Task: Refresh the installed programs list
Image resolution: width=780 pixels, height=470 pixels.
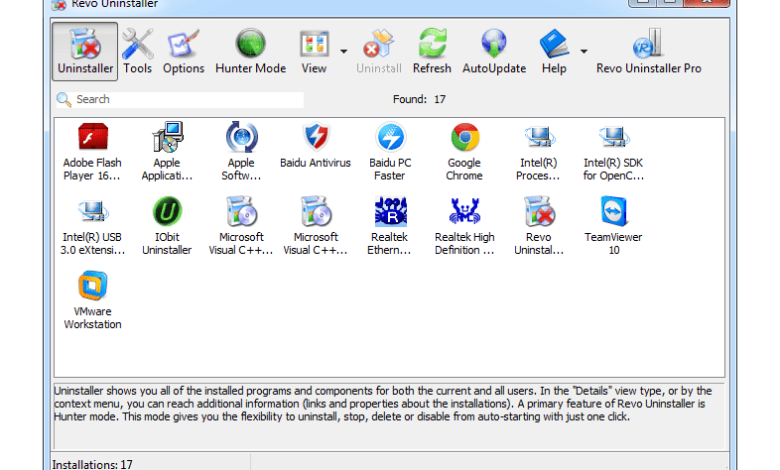Action: (x=432, y=51)
